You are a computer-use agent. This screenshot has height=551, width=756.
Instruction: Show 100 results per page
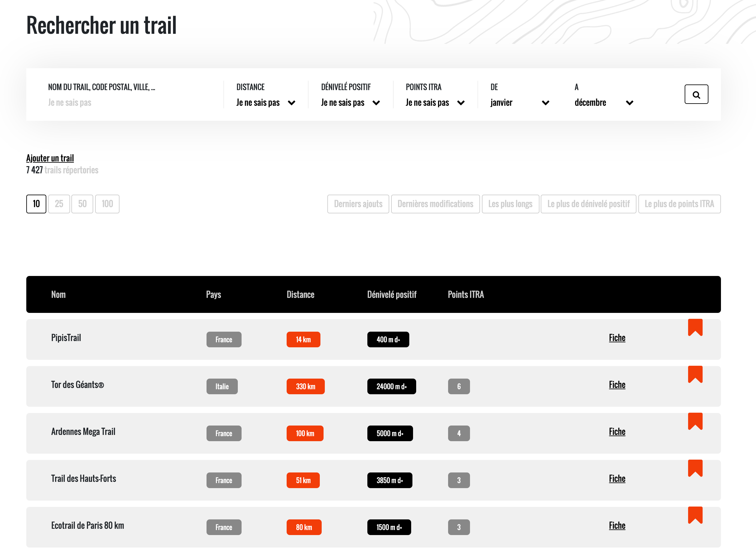pyautogui.click(x=107, y=204)
